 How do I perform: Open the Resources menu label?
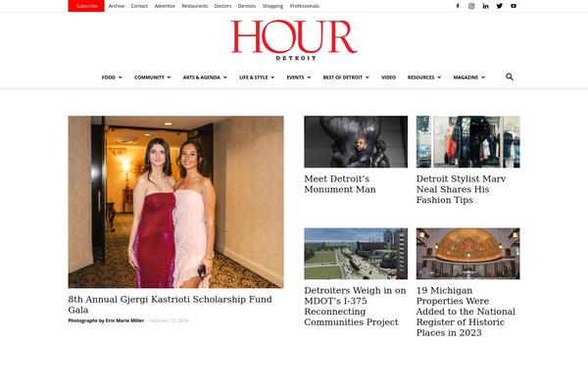[420, 77]
